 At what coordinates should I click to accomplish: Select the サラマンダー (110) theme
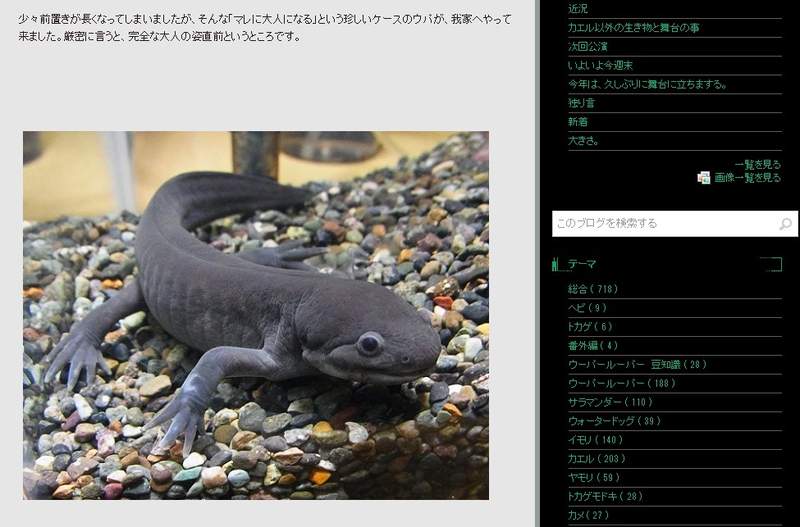coord(610,402)
